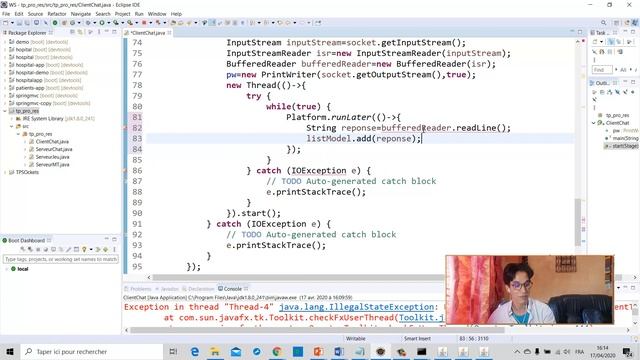Open PowerPoint from the taskbar
Image resolution: width=640 pixels, height=360 pixels.
point(318,351)
